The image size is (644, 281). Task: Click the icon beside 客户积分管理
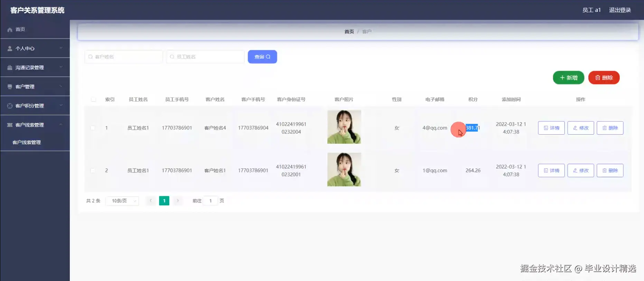point(10,106)
